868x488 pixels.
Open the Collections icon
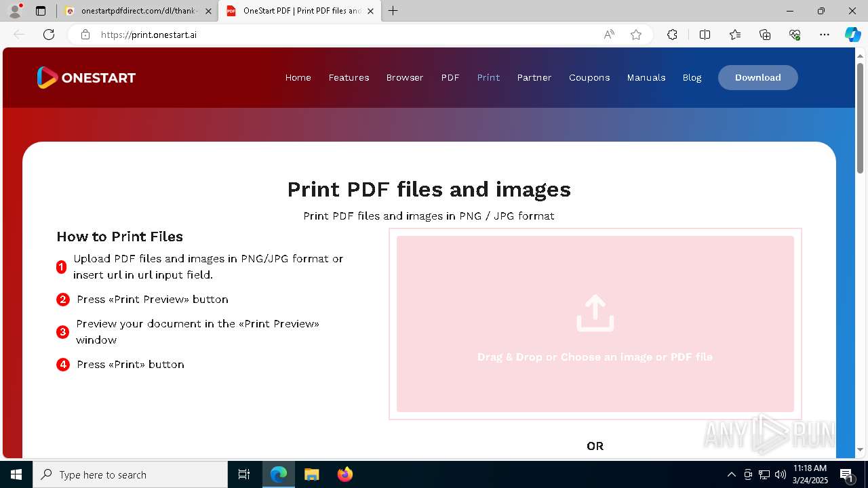765,35
